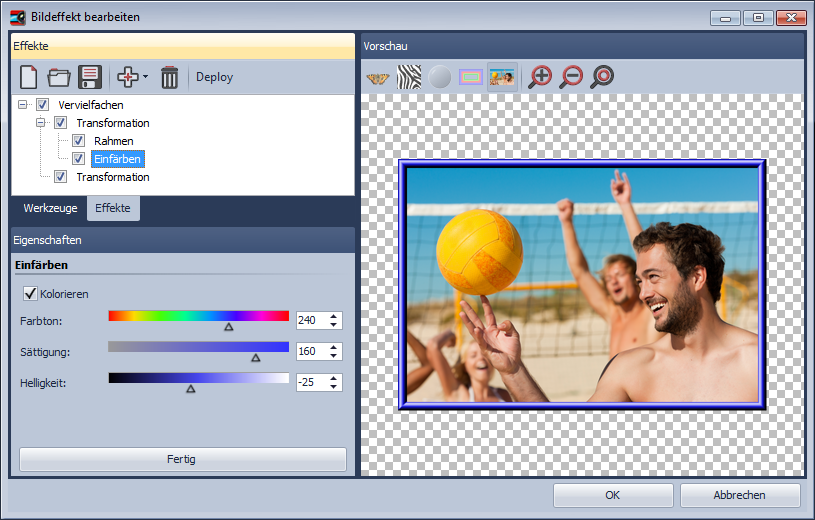Click the new effect document icon
The height and width of the screenshot is (520, 815).
30,77
